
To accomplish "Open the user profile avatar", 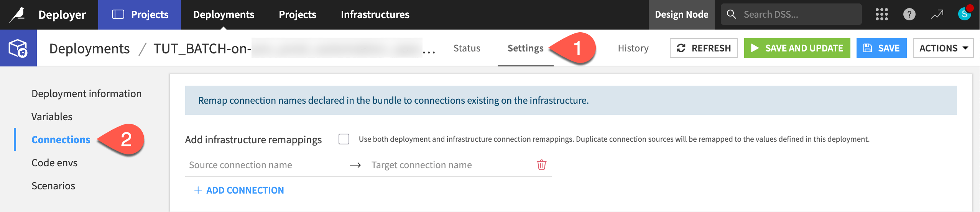I will point(964,14).
